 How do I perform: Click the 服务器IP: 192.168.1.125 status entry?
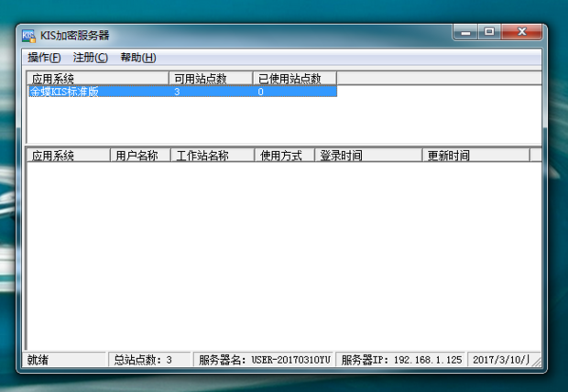pyautogui.click(x=400, y=360)
